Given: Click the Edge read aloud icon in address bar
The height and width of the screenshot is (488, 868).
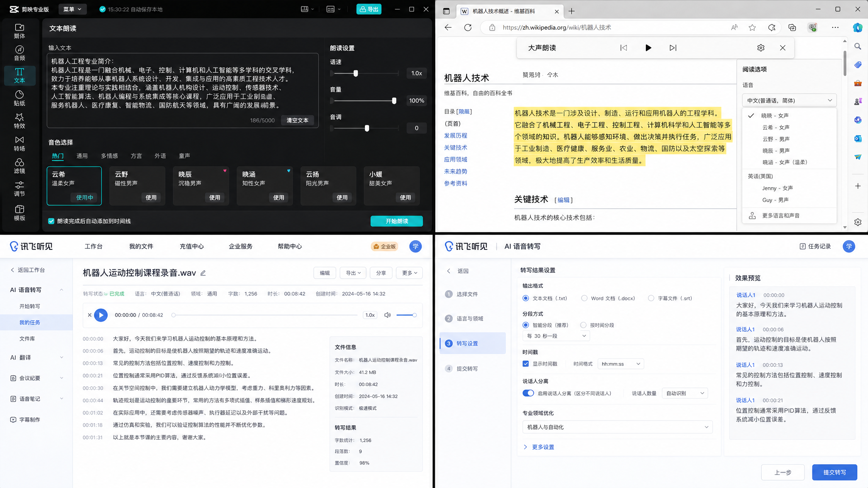Looking at the screenshot, I should [x=734, y=28].
